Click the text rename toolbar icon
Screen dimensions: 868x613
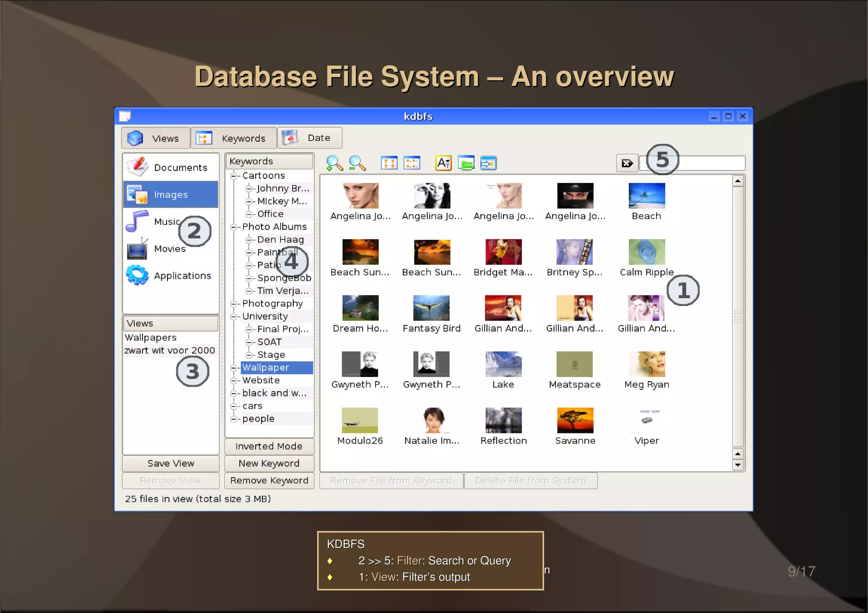coord(443,163)
